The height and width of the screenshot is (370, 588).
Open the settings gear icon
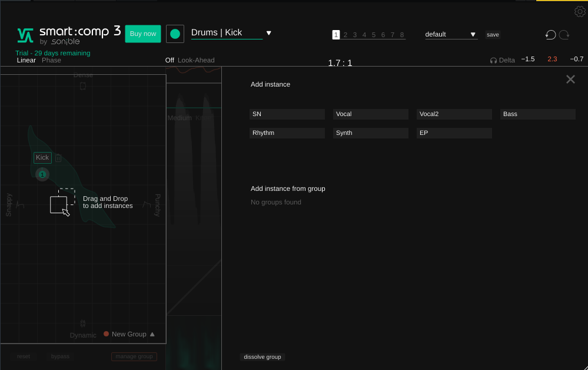point(579,12)
